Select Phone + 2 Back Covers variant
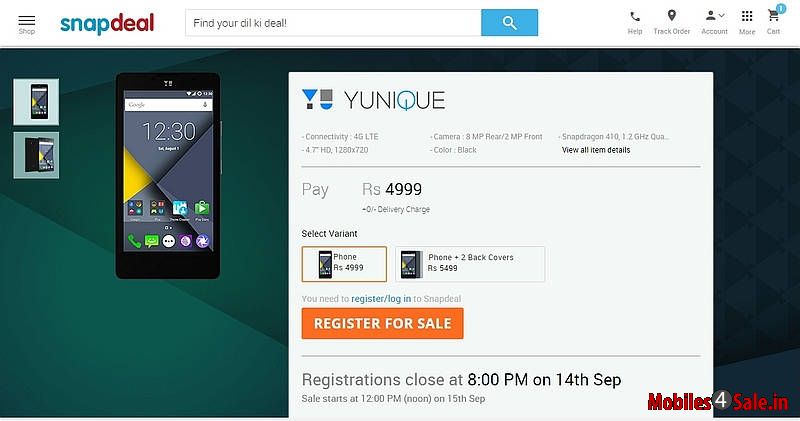 coord(470,264)
